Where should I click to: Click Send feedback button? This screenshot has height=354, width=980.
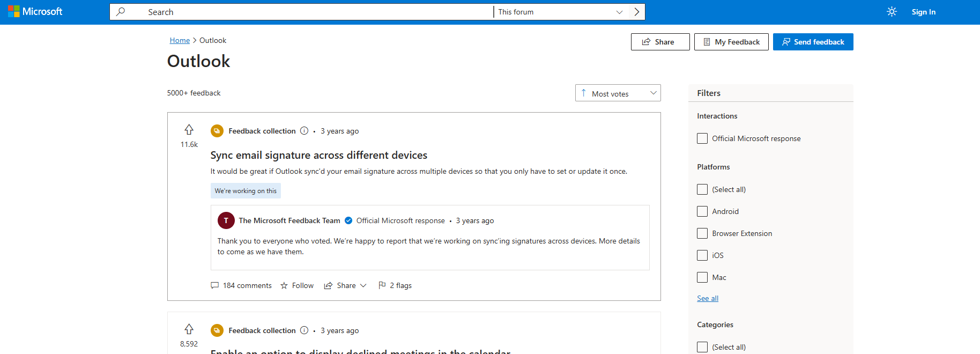coord(813,42)
